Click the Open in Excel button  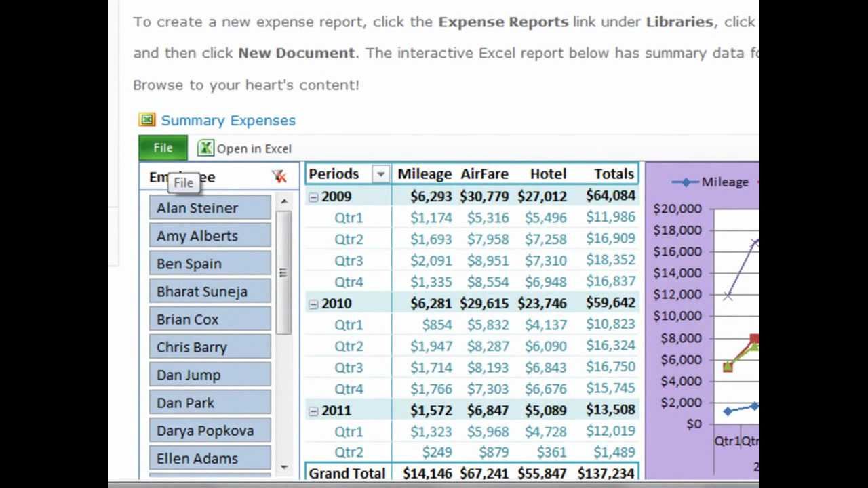tap(244, 148)
